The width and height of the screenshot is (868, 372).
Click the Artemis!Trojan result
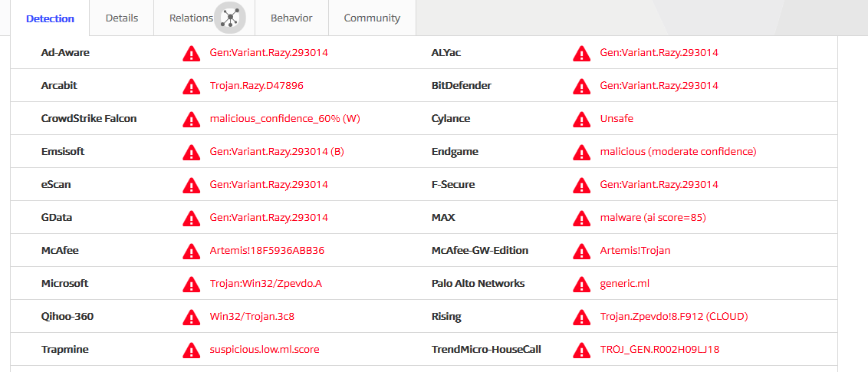(x=636, y=250)
